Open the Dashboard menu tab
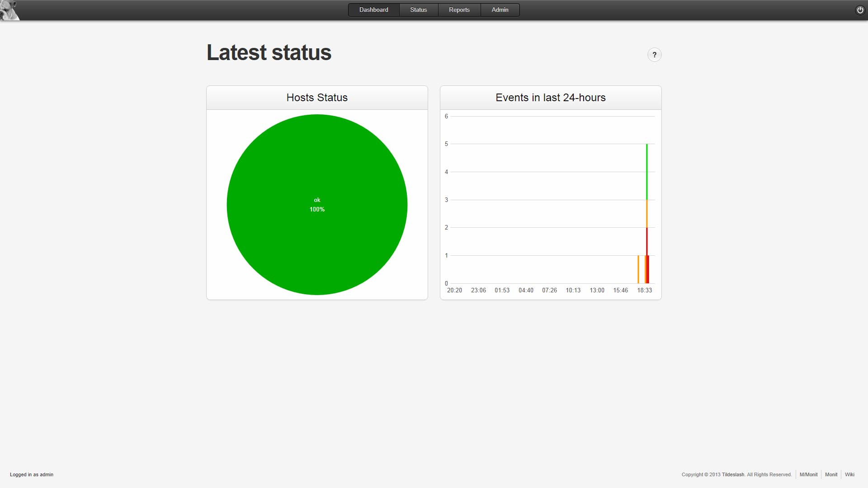868x488 pixels. [373, 10]
